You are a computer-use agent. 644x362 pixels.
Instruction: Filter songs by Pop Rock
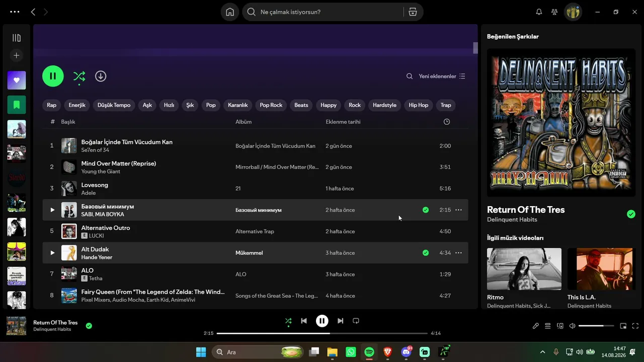[271, 105]
